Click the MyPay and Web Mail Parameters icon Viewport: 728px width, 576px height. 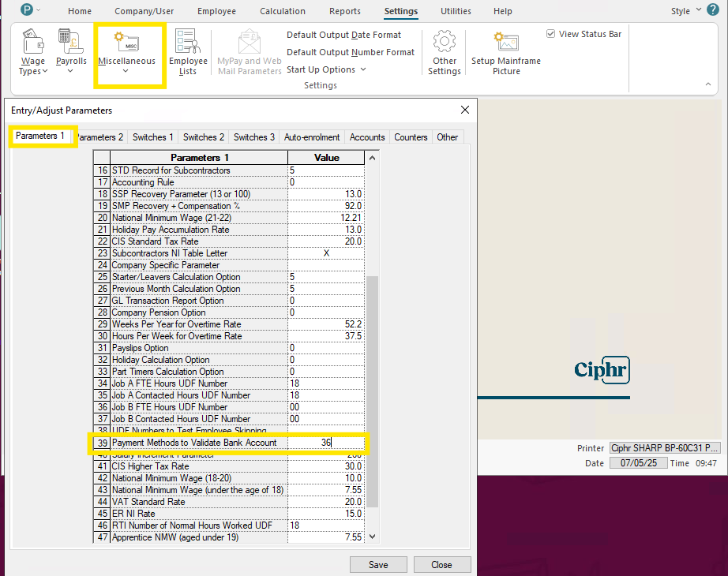click(250, 42)
